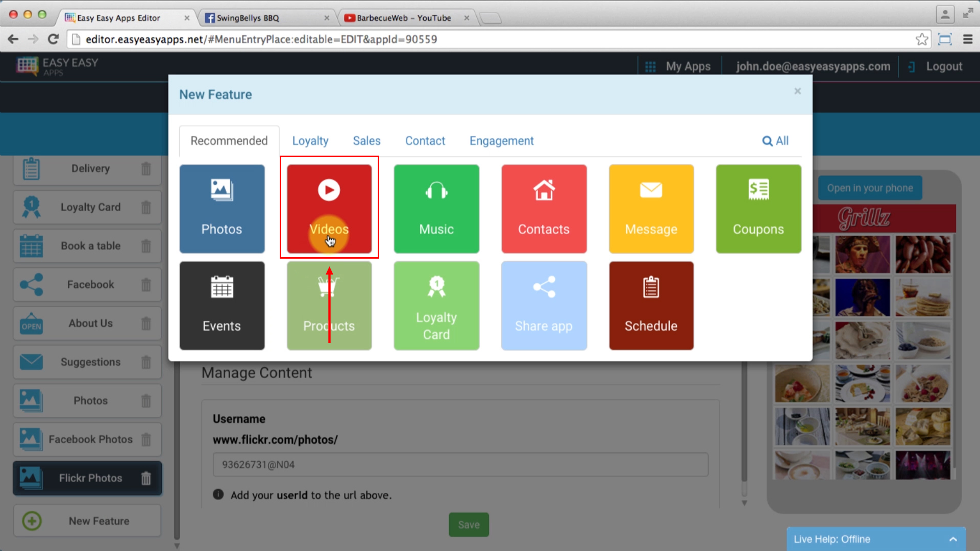Open the Sales category tab
This screenshot has width=980, height=551.
(x=367, y=140)
